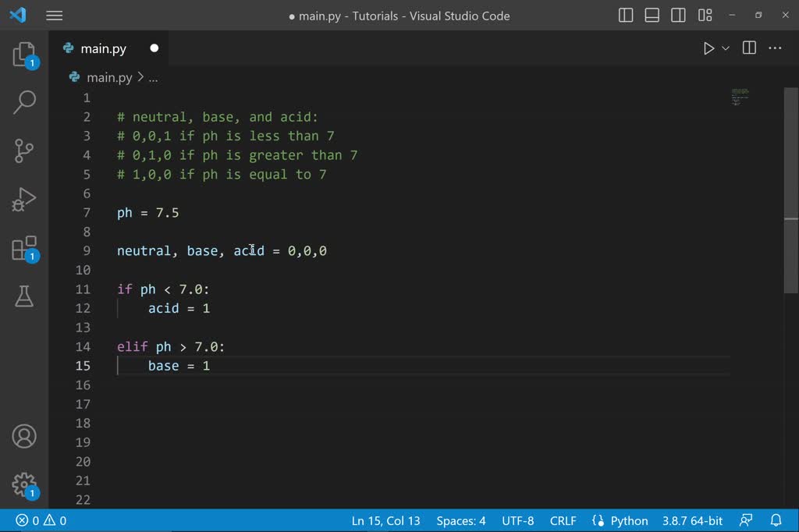Click the code minimap preview
The width and height of the screenshot is (799, 532).
click(x=740, y=98)
